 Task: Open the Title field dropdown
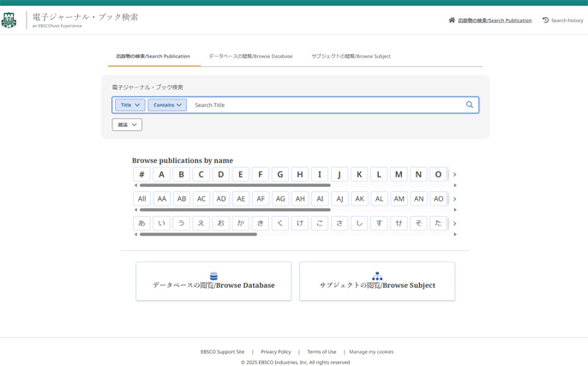130,105
